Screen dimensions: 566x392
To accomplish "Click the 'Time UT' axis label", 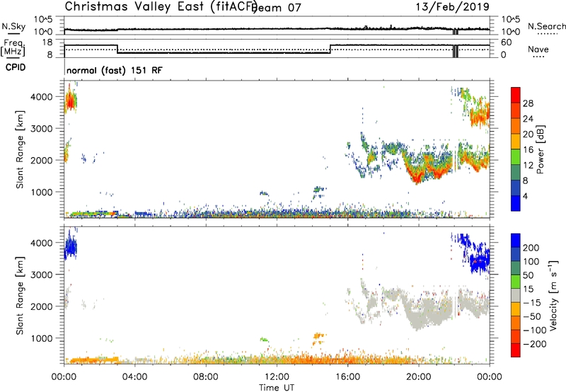I will pyautogui.click(x=277, y=388).
